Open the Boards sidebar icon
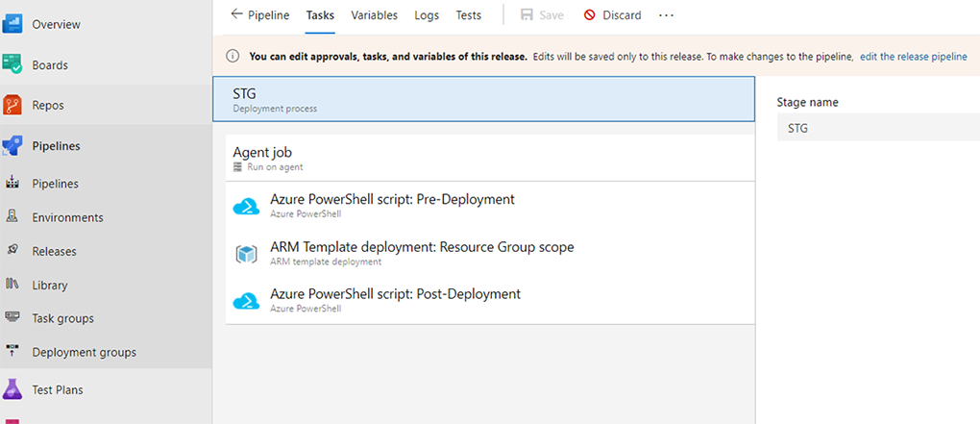980x424 pixels. click(x=12, y=64)
